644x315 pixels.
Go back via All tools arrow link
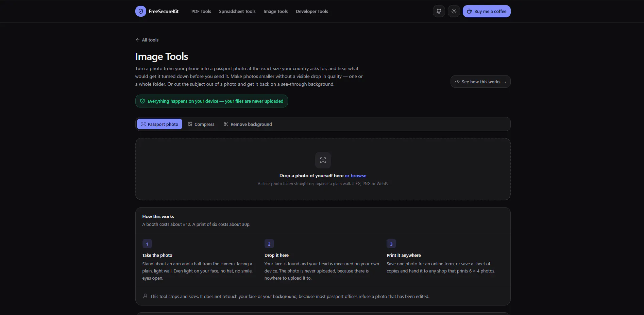coord(147,40)
